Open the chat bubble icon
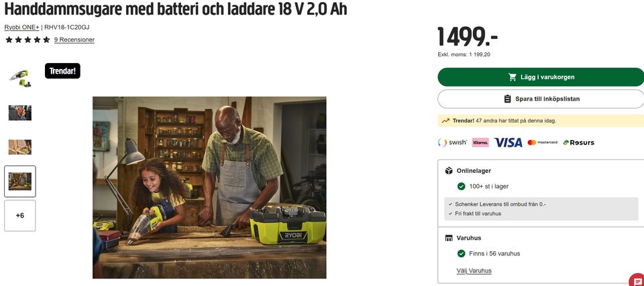 click(637, 280)
